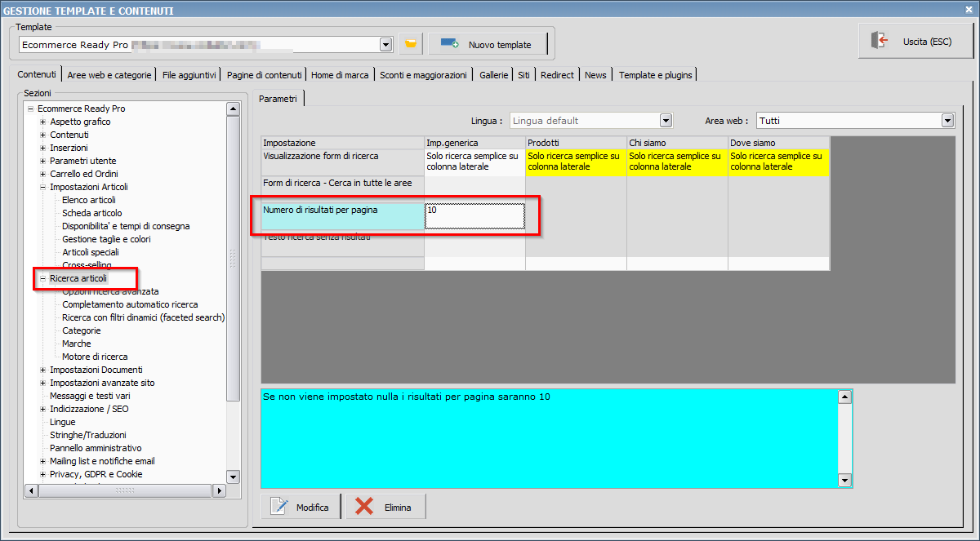This screenshot has width=980, height=541.
Task: Open the Lingua dropdown
Action: pyautogui.click(x=666, y=121)
